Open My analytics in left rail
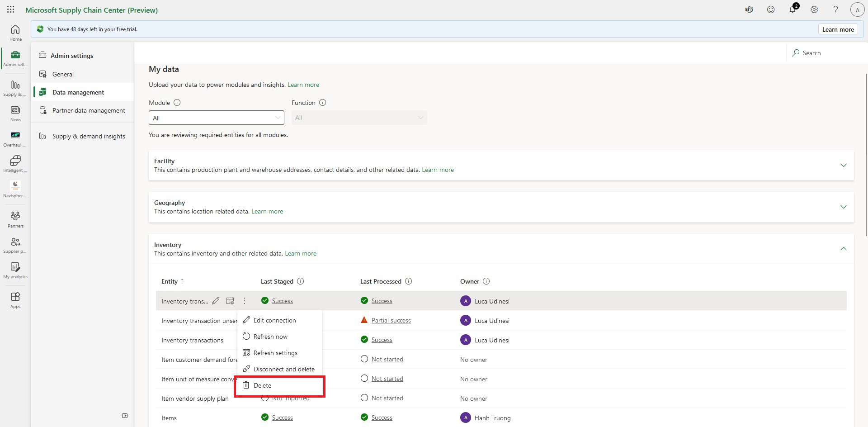This screenshot has width=868, height=427. 15,270
